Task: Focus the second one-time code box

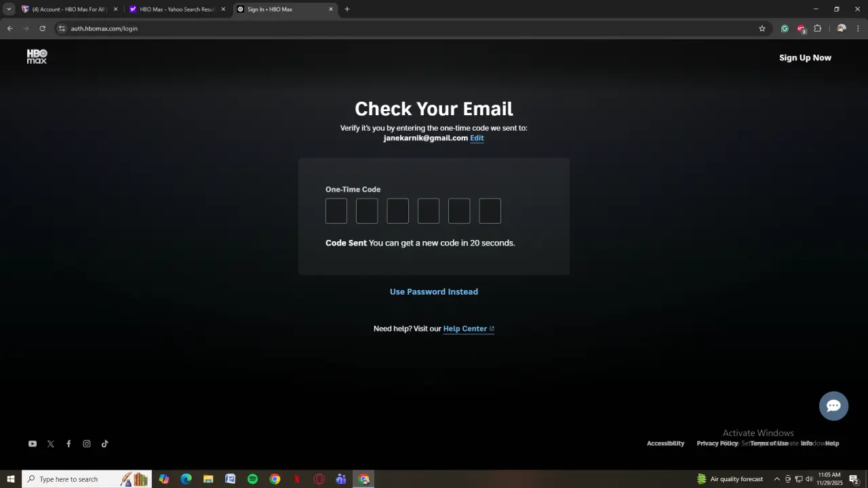Action: click(x=367, y=211)
